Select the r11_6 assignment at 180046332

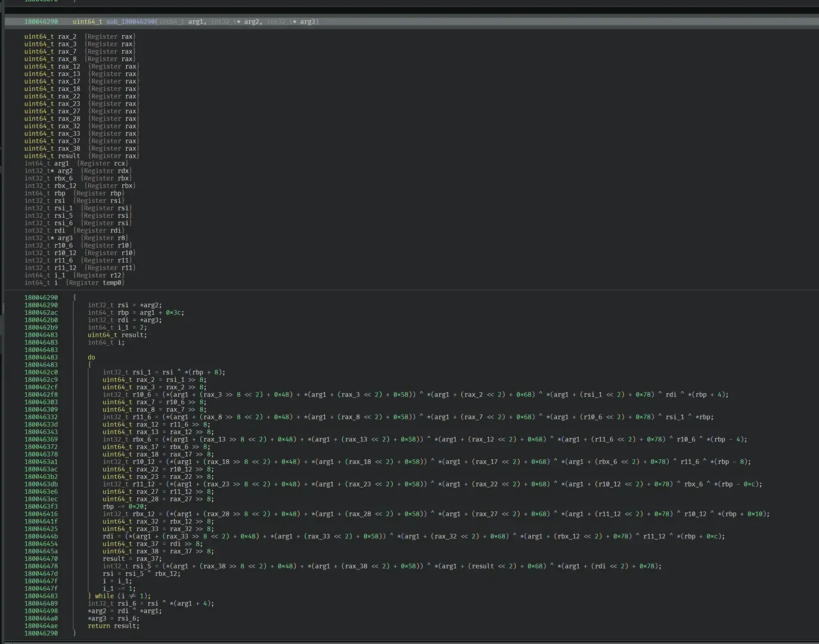pyautogui.click(x=408, y=417)
